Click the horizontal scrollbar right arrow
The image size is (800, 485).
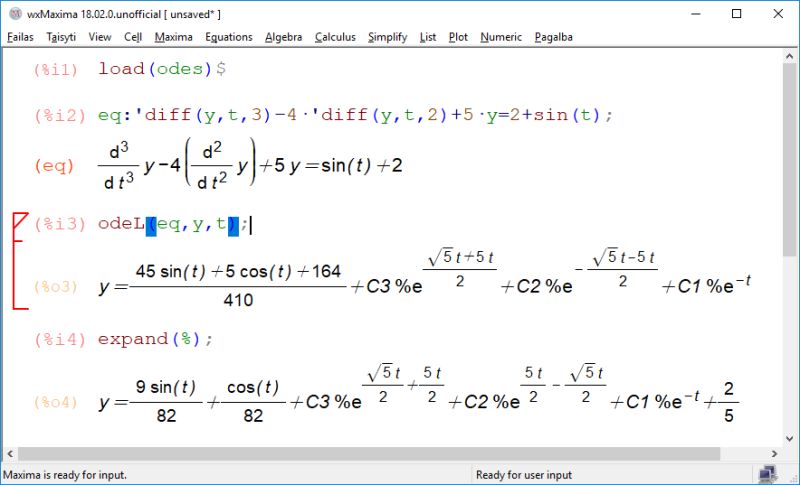(x=774, y=453)
